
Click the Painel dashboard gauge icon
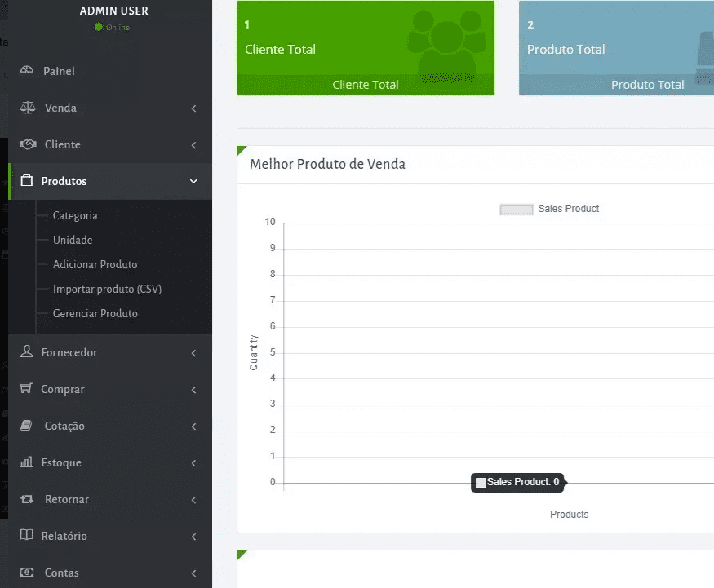pos(27,71)
